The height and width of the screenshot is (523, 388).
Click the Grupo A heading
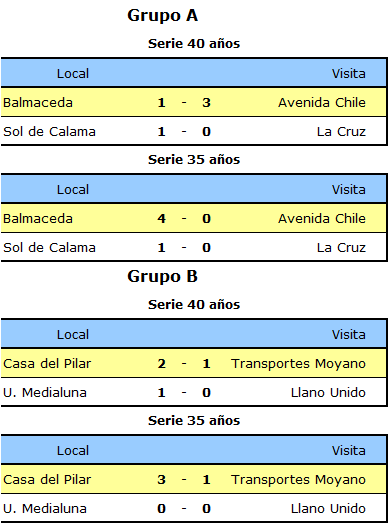point(162,16)
